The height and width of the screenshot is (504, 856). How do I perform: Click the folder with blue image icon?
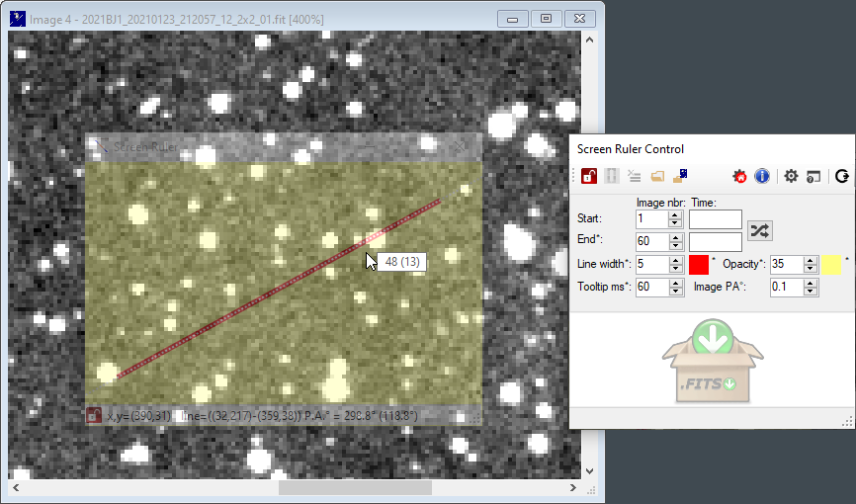[x=680, y=176]
